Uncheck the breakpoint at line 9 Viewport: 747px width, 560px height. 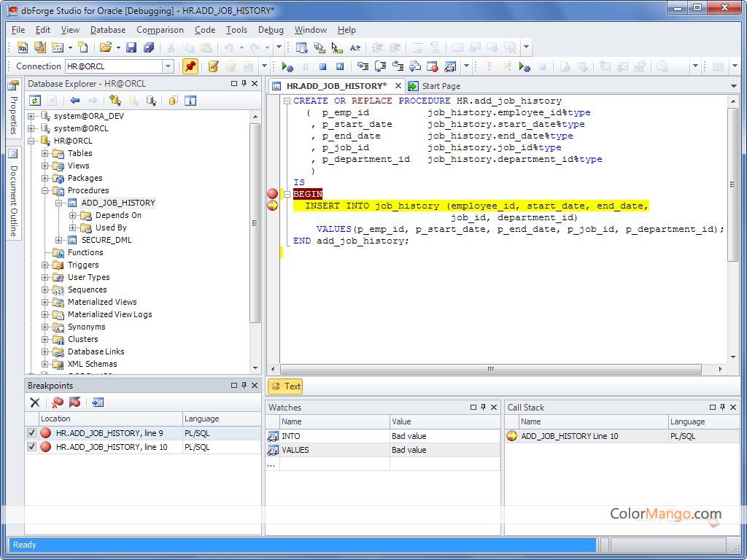tap(31, 433)
